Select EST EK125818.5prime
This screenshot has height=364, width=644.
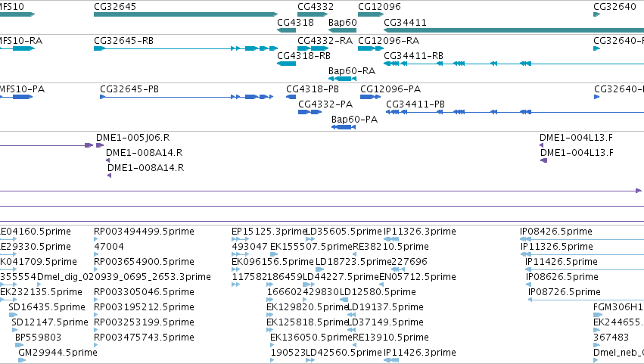point(307,322)
